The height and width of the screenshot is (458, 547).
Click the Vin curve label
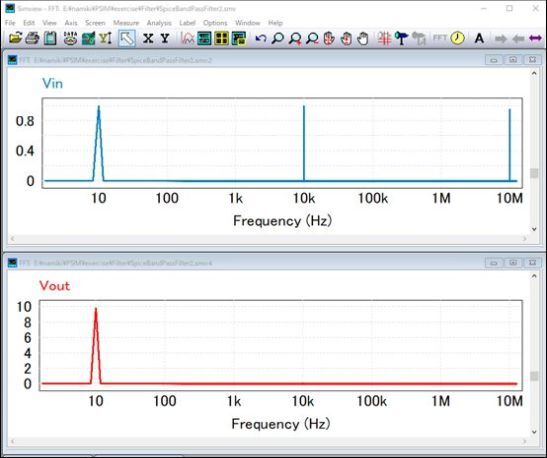click(x=52, y=83)
